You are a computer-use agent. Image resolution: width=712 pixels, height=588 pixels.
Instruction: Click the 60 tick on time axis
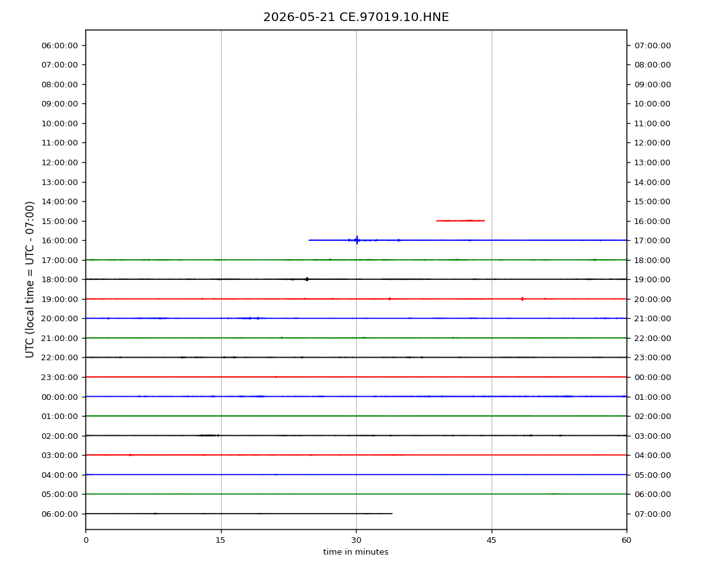627,540
